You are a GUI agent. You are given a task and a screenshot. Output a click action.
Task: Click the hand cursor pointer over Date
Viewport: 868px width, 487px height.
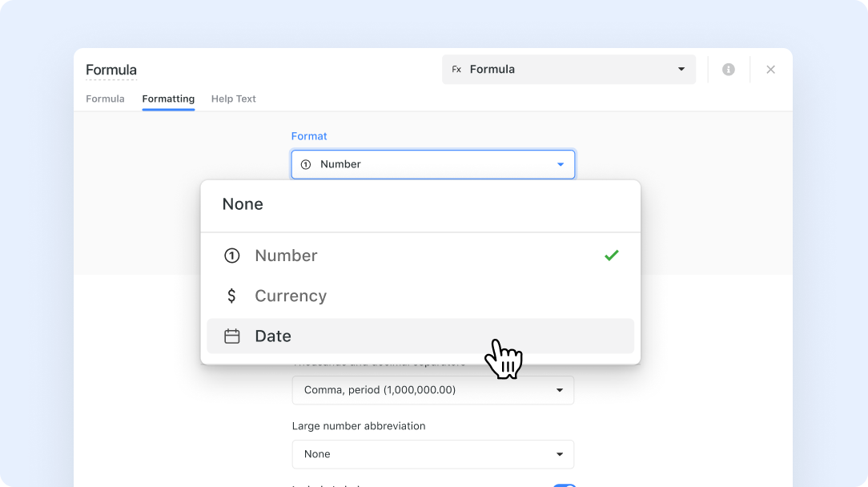pos(505,360)
